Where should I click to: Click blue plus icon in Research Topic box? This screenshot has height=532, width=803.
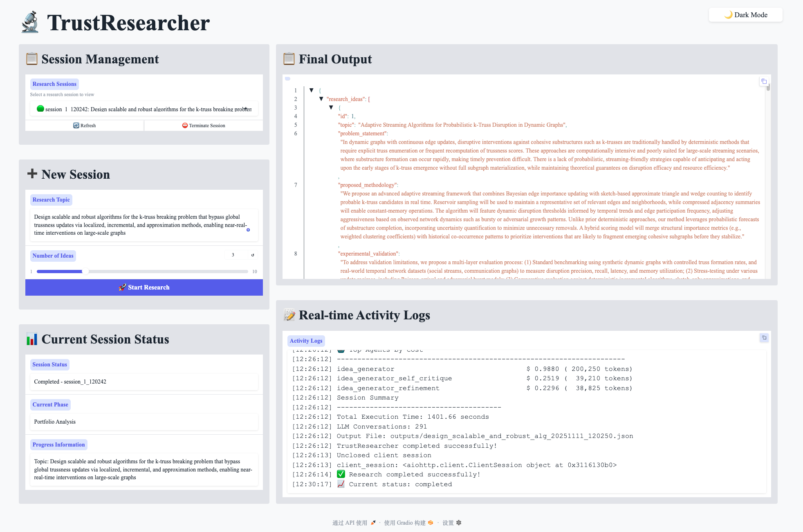[x=248, y=230]
